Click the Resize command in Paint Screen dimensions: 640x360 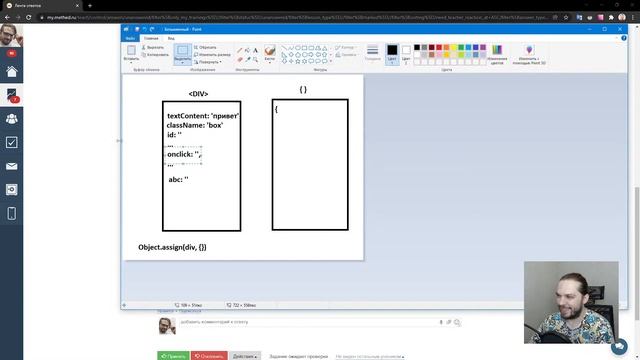tap(212, 55)
